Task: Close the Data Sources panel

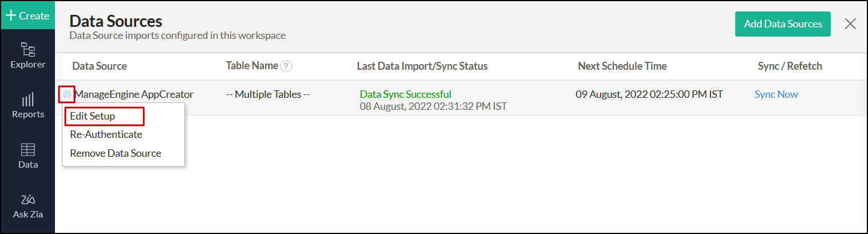Action: click(x=850, y=23)
